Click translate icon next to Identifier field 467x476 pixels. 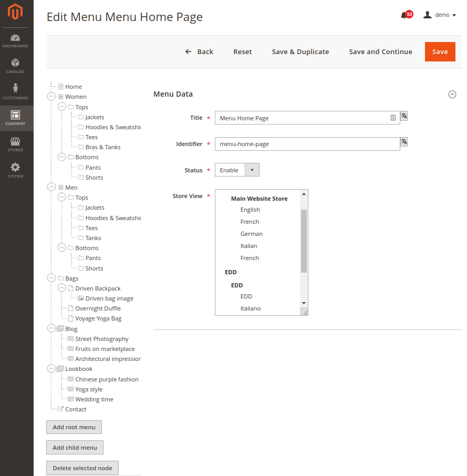[404, 141]
